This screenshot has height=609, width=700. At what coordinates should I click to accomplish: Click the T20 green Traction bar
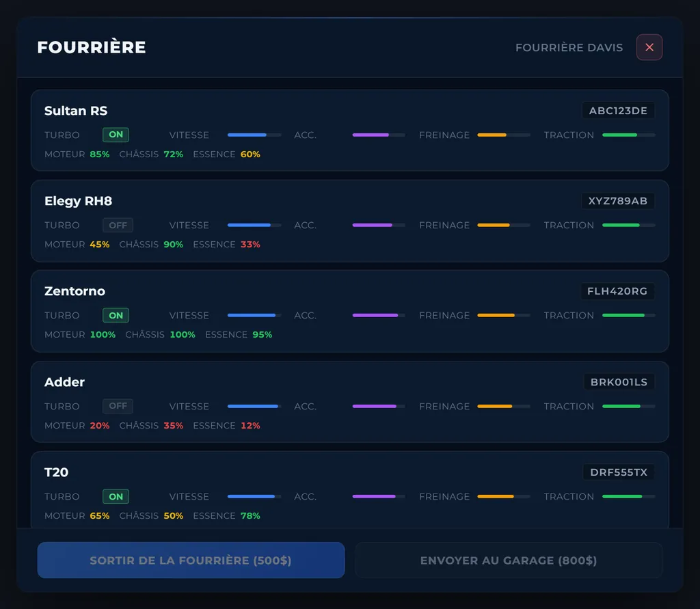point(629,497)
